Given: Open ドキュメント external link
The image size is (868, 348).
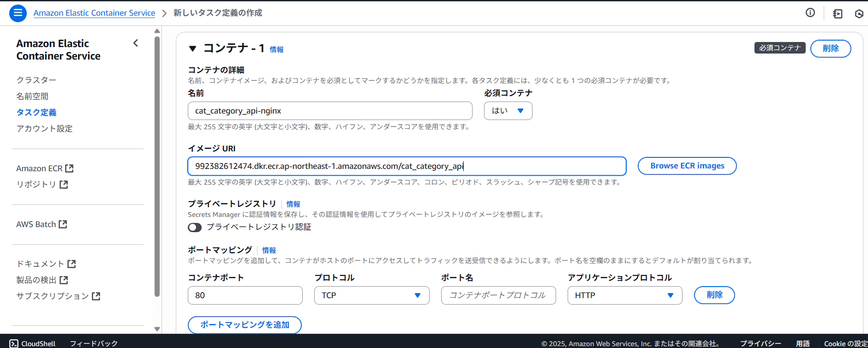Looking at the screenshot, I should point(46,264).
